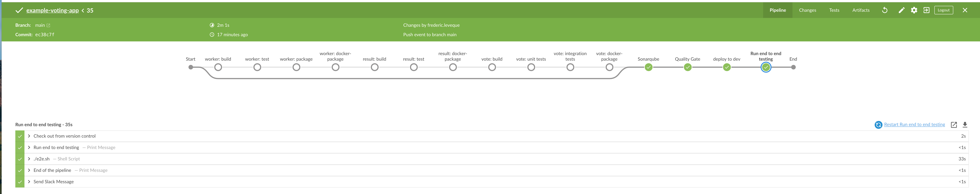980x194 pixels.
Task: Select the Sonarqube stage node
Action: tap(648, 67)
